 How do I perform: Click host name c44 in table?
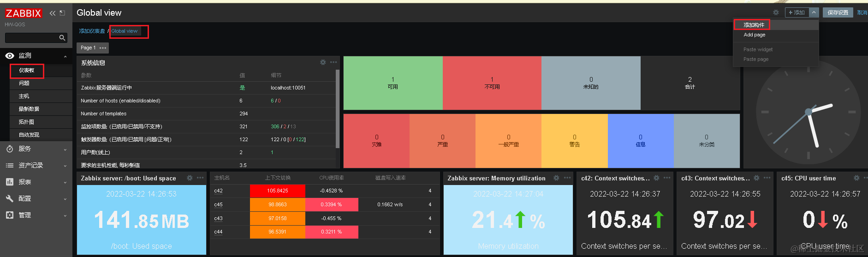click(218, 232)
